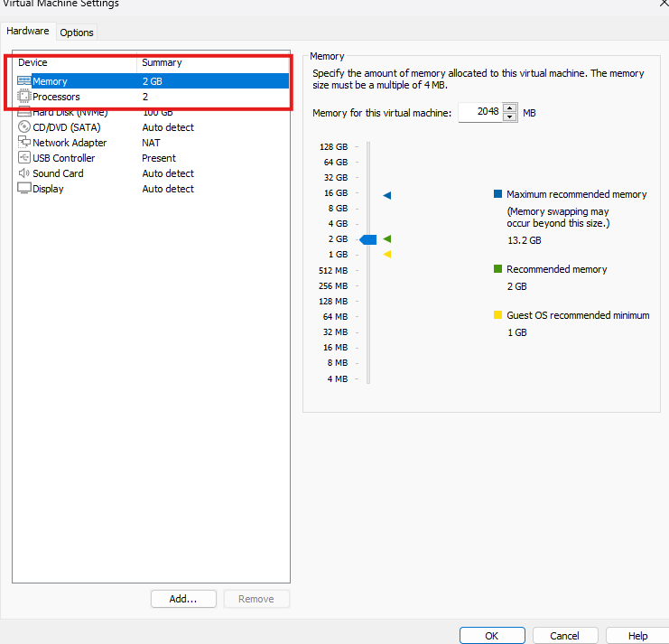
Task: Click the 64 MB slider label
Action: (x=335, y=317)
